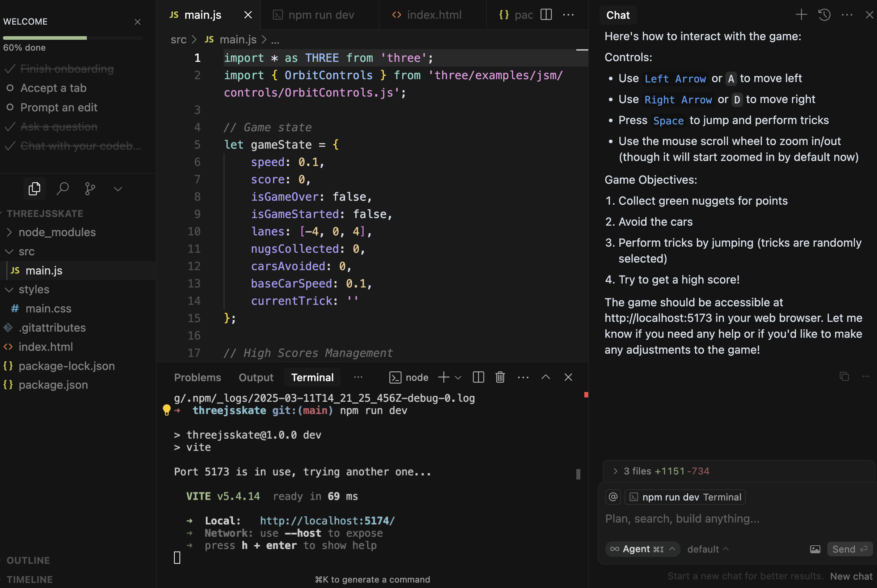Click the terminal scrollbar thumb
Viewport: 877px width, 588px height.
coord(578,474)
